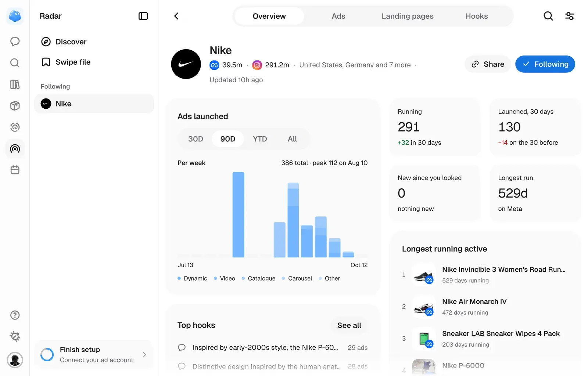Switch to the Overview tab
The height and width of the screenshot is (376, 588).
pyautogui.click(x=269, y=16)
